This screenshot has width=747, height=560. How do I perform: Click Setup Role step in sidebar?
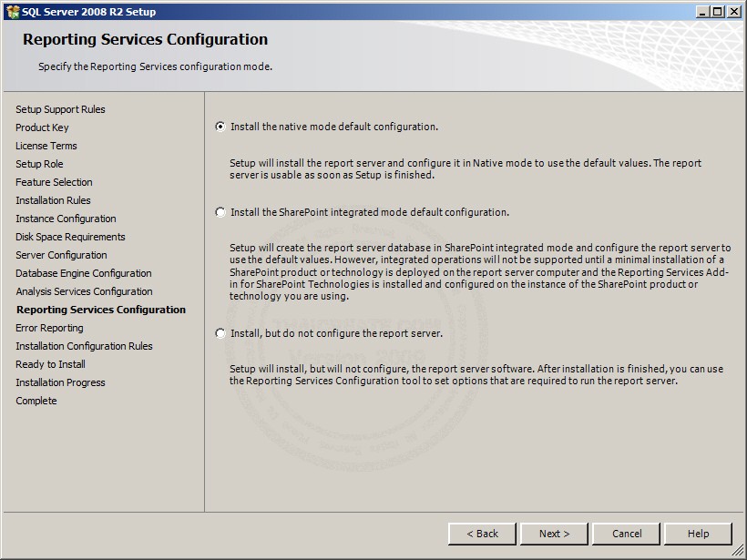(x=39, y=164)
